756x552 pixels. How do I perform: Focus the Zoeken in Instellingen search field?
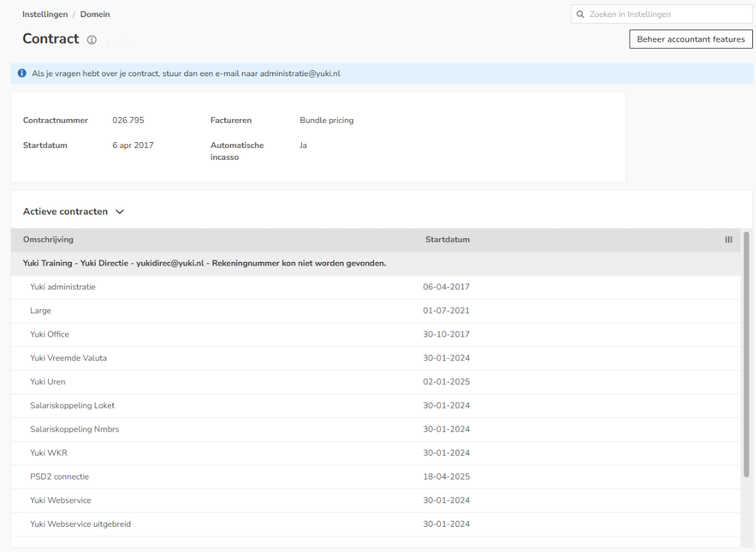[661, 15]
